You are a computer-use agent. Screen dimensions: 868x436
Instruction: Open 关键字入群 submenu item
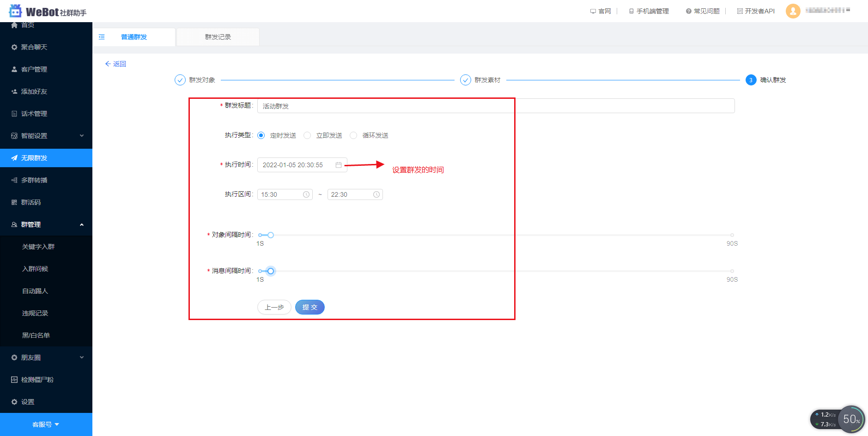tap(38, 247)
